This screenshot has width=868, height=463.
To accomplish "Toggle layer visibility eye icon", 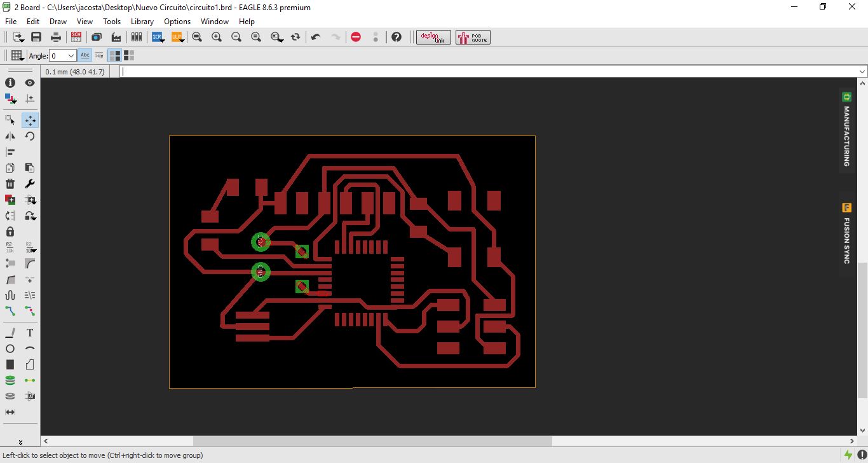I will (x=30, y=83).
